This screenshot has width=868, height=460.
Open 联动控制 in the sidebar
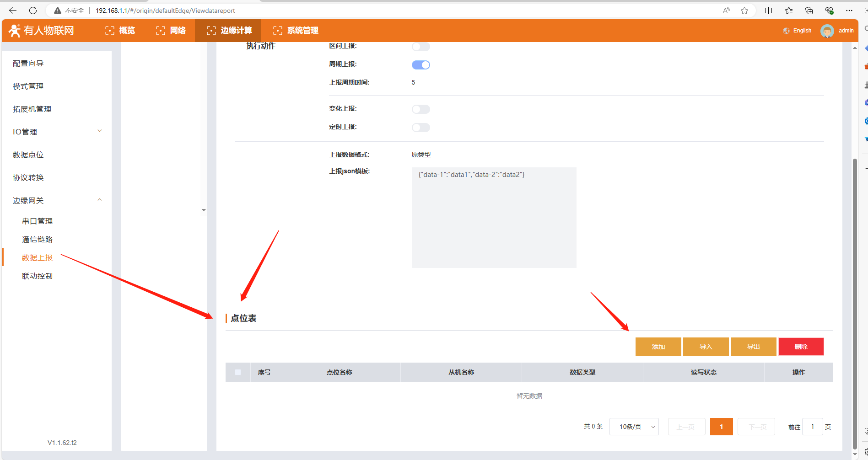point(37,276)
